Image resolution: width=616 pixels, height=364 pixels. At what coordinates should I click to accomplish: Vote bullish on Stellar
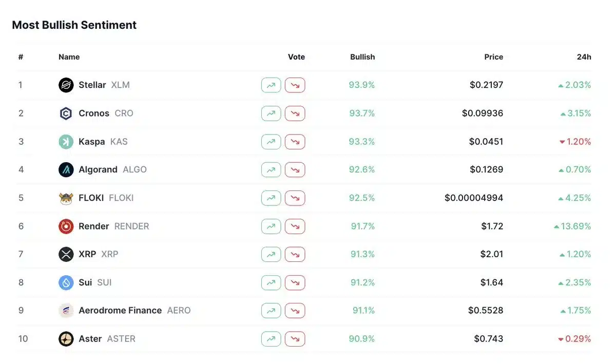pyautogui.click(x=271, y=85)
